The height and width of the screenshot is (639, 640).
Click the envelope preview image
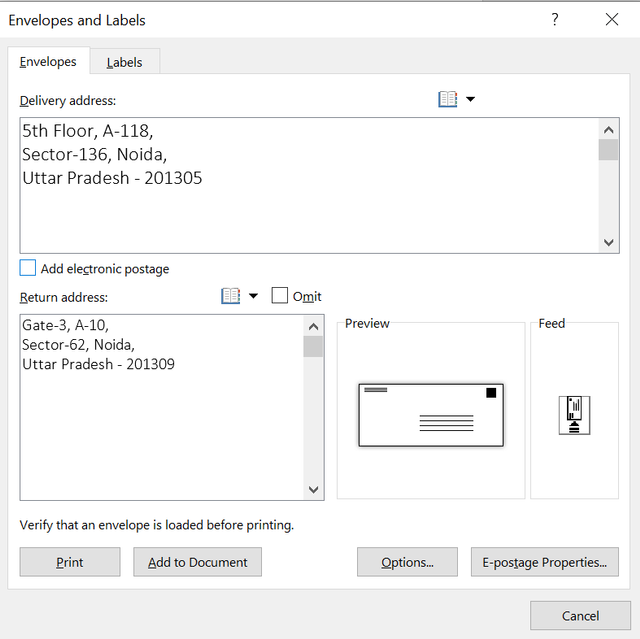[431, 414]
